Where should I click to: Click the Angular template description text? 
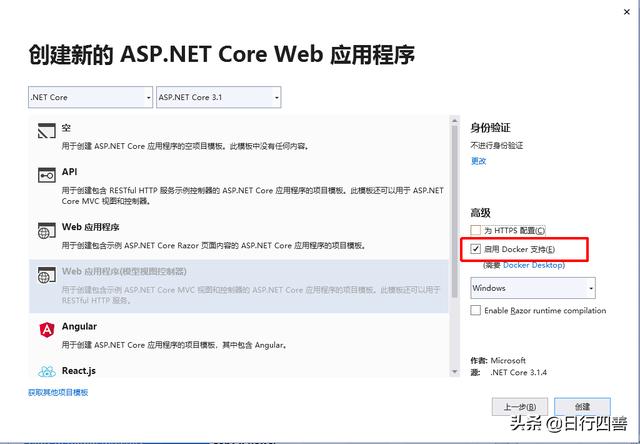point(174,345)
